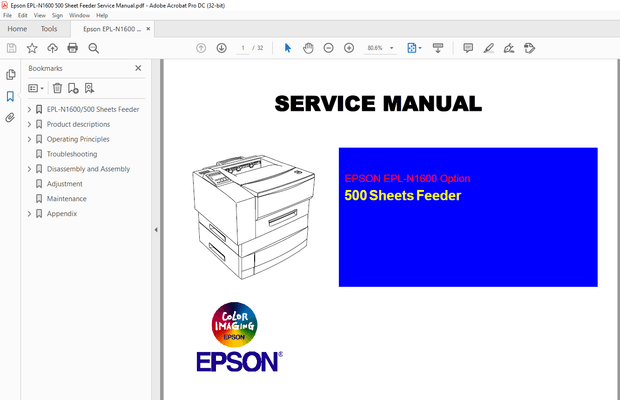Expand the Disassembly and Assembly bookmark
Image resolution: width=620 pixels, height=400 pixels.
pyautogui.click(x=29, y=169)
